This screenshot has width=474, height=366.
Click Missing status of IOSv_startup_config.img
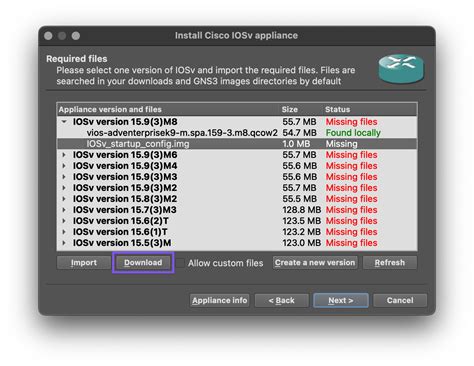(x=342, y=144)
